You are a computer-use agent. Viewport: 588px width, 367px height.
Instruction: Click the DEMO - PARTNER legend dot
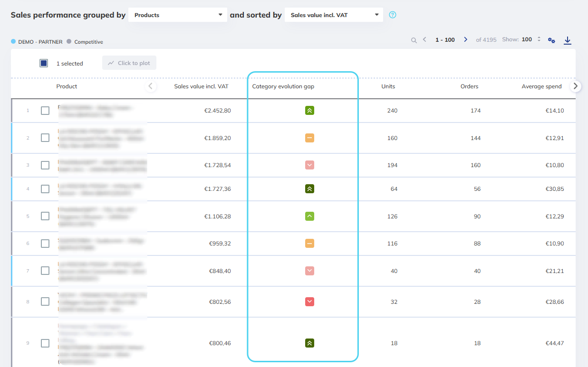pyautogui.click(x=13, y=42)
